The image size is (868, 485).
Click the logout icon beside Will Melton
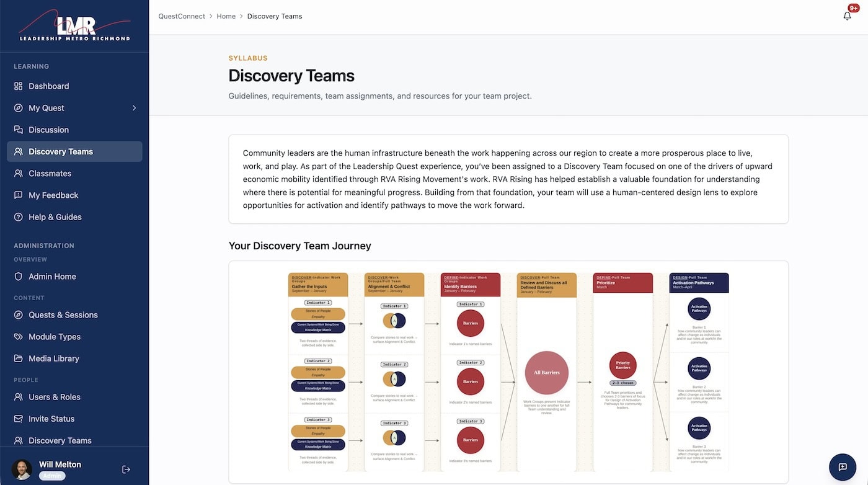coord(126,469)
